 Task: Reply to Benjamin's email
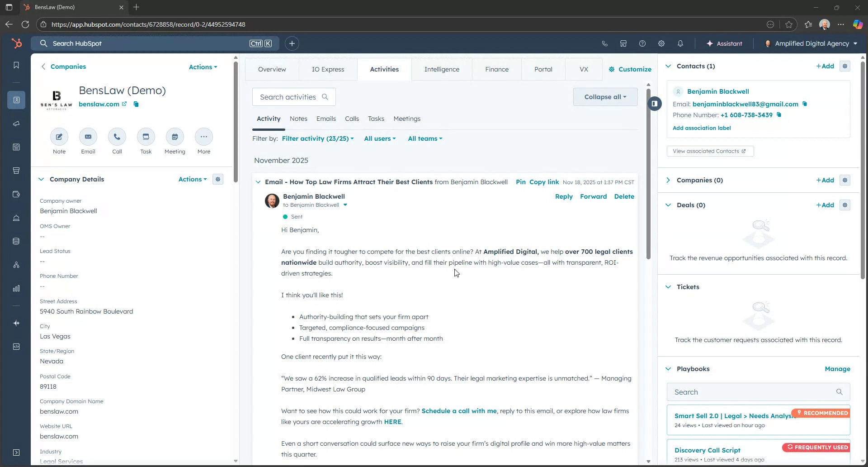point(563,196)
